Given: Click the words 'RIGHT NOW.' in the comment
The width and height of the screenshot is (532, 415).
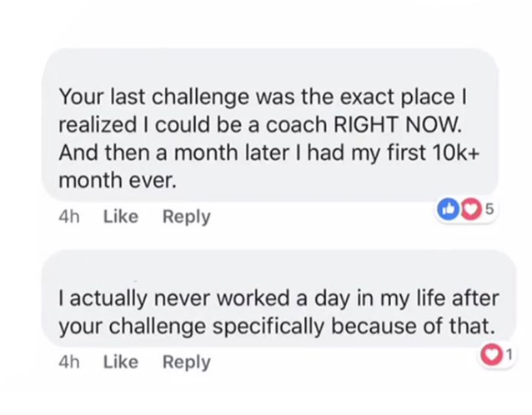Looking at the screenshot, I should [398, 124].
